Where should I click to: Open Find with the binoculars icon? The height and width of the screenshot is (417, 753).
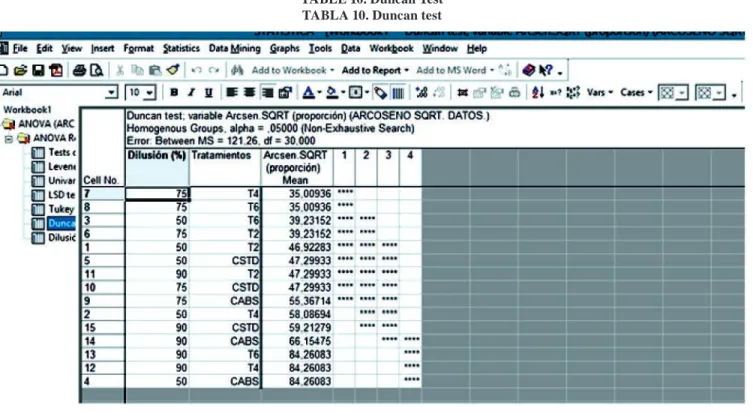point(237,71)
